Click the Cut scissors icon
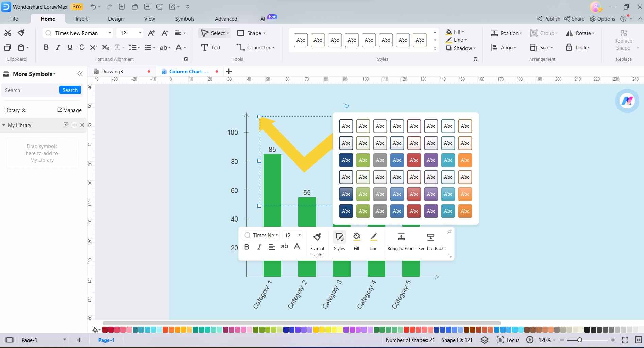The image size is (644, 348). (7, 33)
